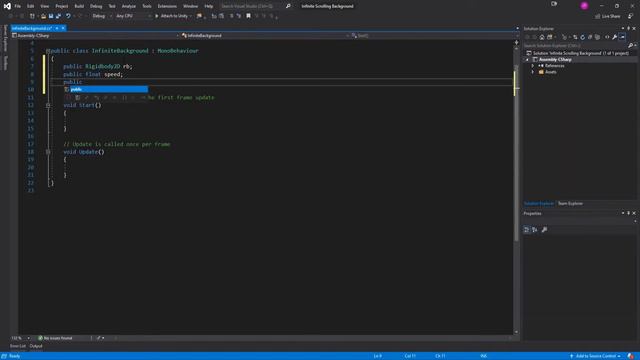The width and height of the screenshot is (640, 360).
Task: Open the Build menu
Action: coord(79,6)
